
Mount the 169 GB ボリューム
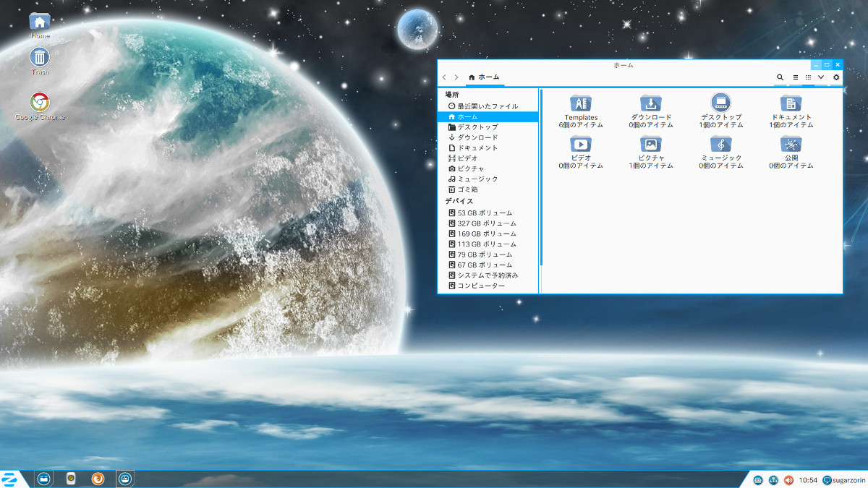click(488, 234)
